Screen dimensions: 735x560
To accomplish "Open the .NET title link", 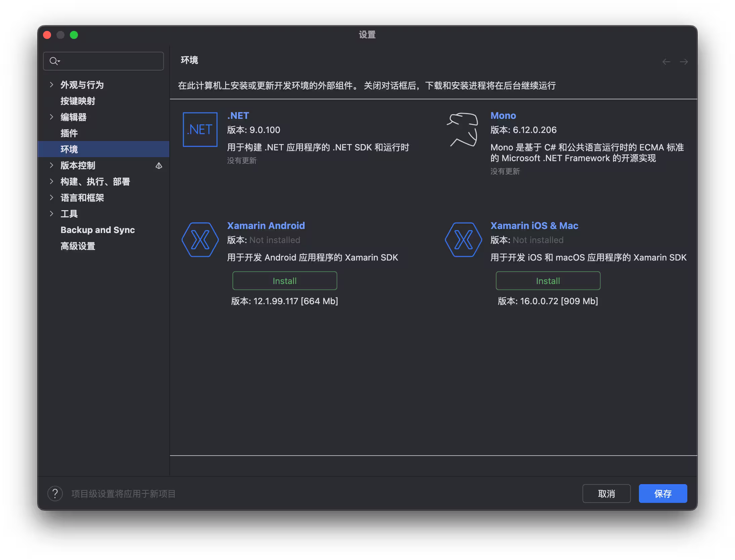I will point(238,115).
